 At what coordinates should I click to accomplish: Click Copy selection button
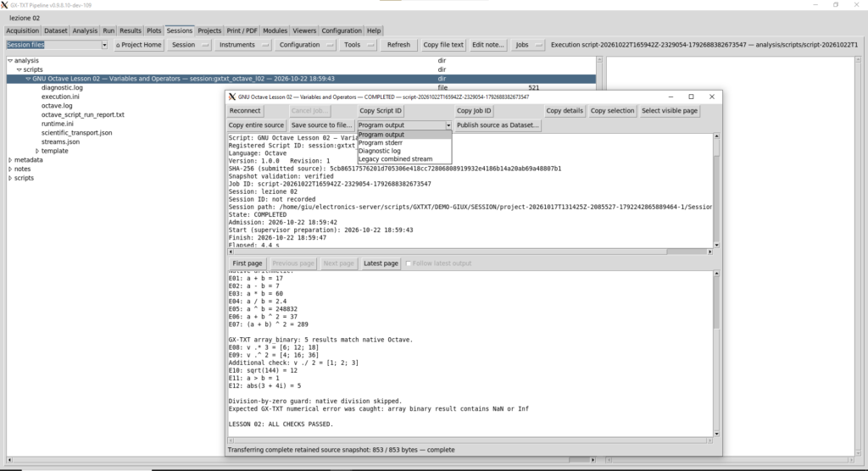tap(612, 111)
